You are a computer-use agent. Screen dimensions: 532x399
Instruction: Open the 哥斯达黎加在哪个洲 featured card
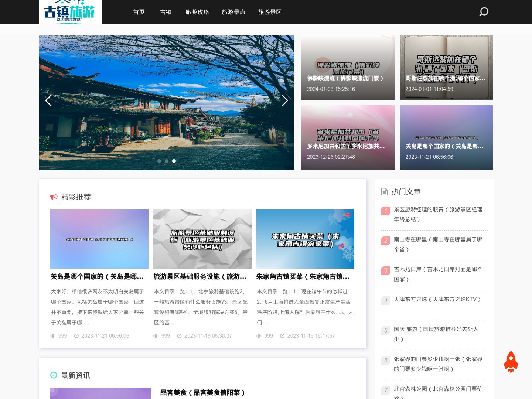(x=446, y=68)
